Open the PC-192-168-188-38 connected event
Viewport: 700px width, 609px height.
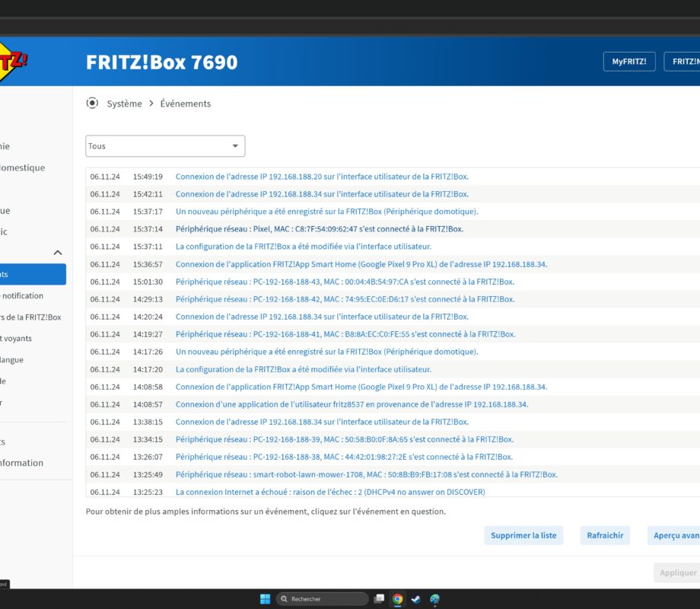coord(344,457)
